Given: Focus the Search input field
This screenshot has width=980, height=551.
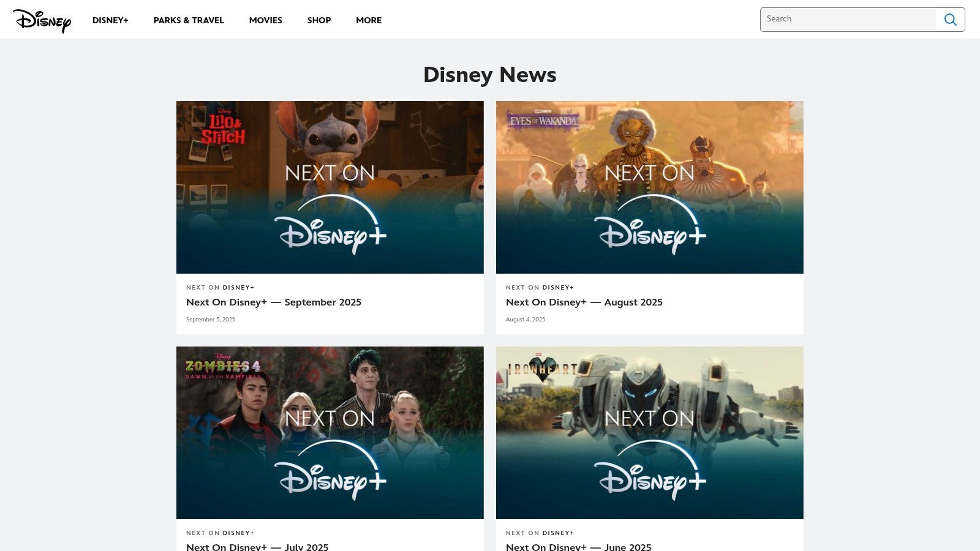Looking at the screenshot, I should (848, 20).
